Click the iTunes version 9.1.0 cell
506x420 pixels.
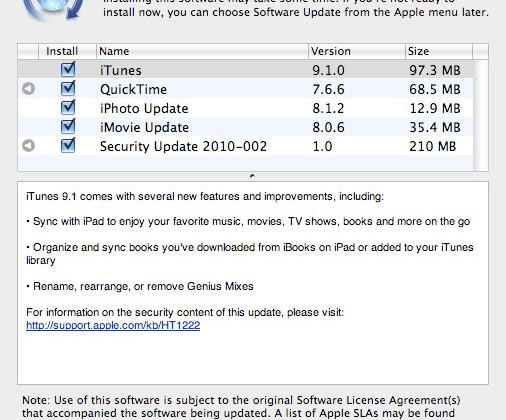328,70
